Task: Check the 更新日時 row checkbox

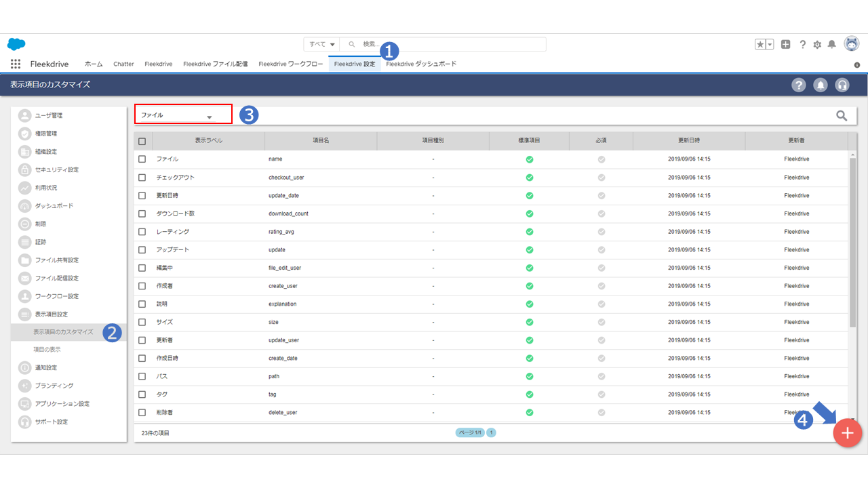Action: click(142, 195)
